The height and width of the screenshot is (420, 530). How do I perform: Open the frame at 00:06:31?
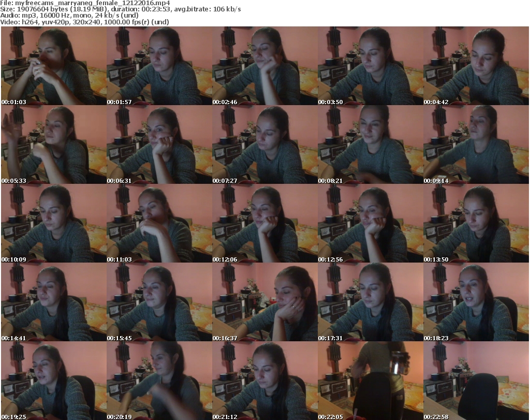coord(159,144)
